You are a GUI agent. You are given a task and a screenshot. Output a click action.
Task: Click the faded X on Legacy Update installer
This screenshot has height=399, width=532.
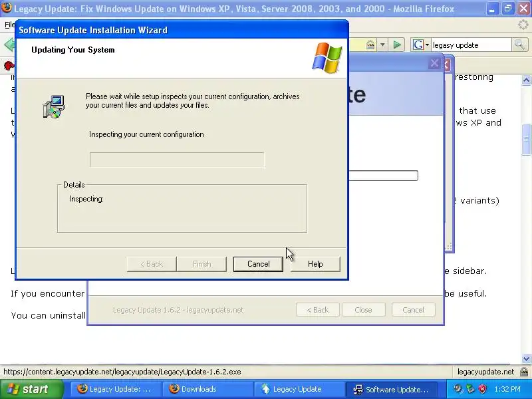pyautogui.click(x=434, y=63)
